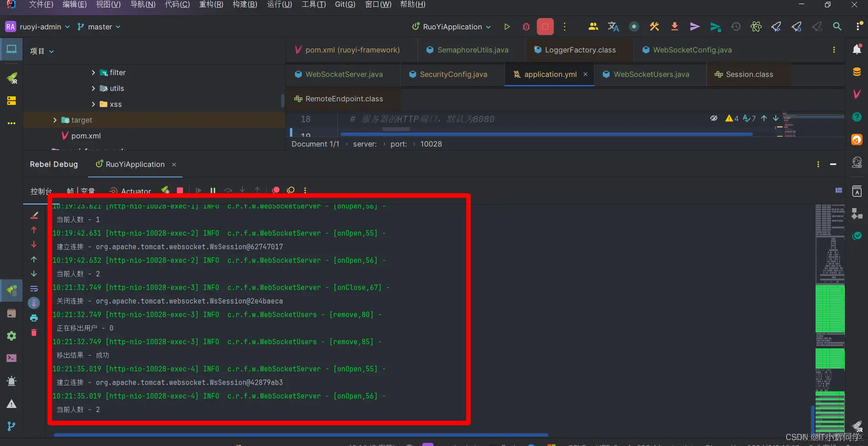Toggle the console layout settings icon

839,190
